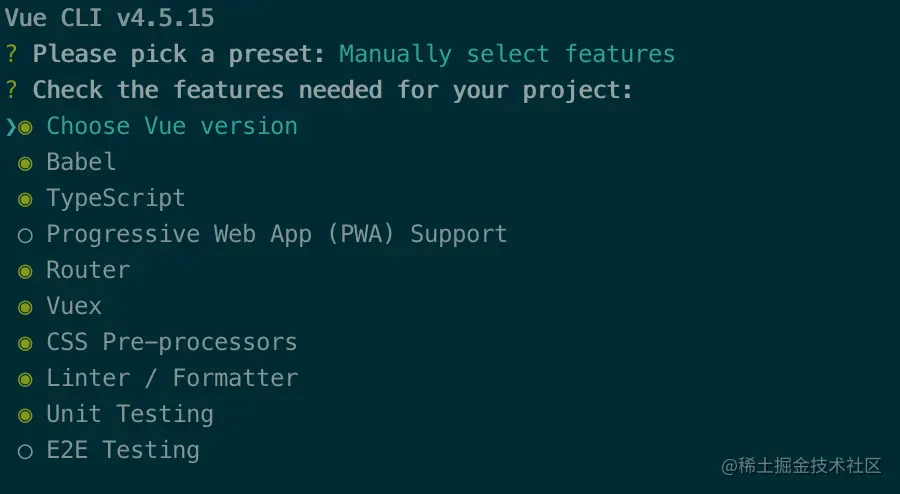Click the cursor arrow beside Choose Vue version

(10, 127)
